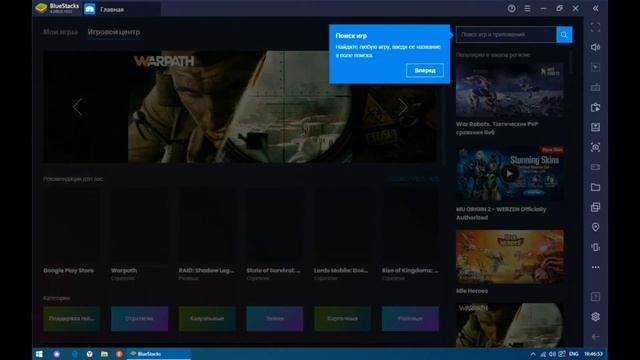Open the Idle Heroes title link
The height and width of the screenshot is (360, 640).
point(472,291)
